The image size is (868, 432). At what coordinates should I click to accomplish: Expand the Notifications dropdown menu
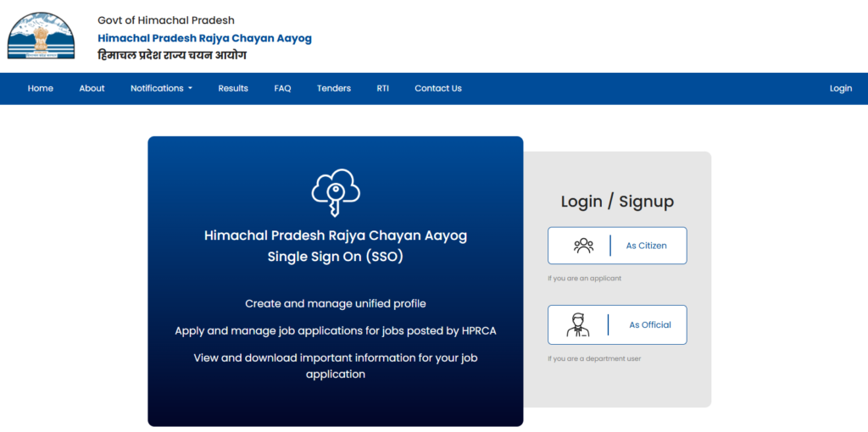coord(161,88)
